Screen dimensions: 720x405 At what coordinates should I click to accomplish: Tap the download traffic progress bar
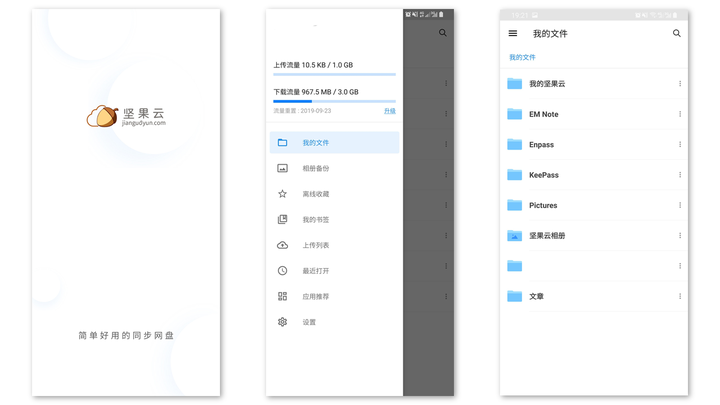[x=334, y=101]
